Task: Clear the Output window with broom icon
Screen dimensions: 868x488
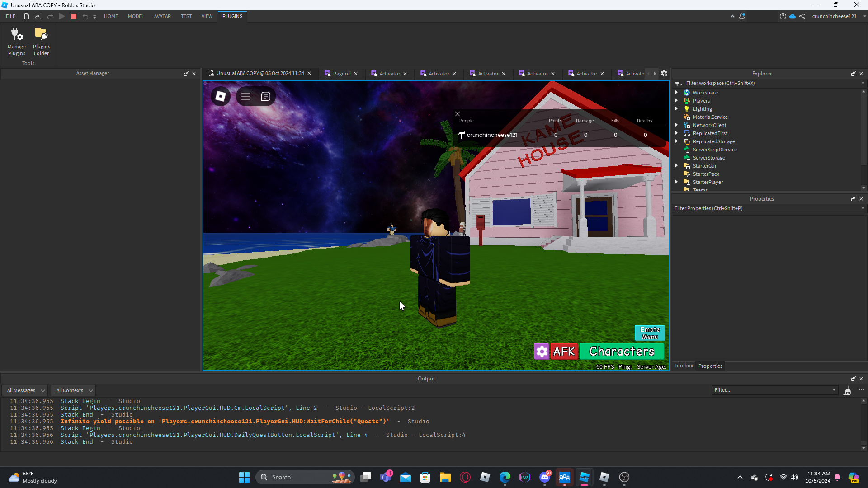Action: coord(847,390)
